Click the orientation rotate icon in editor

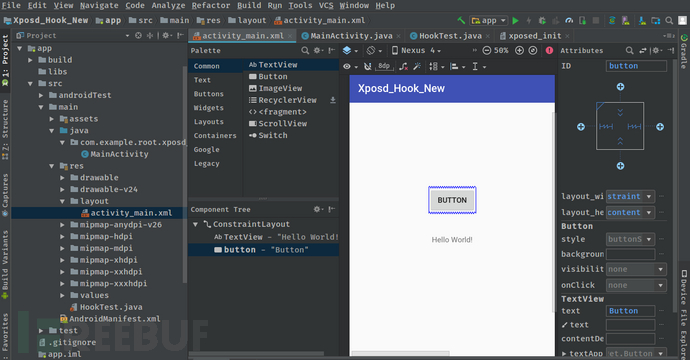(x=371, y=51)
